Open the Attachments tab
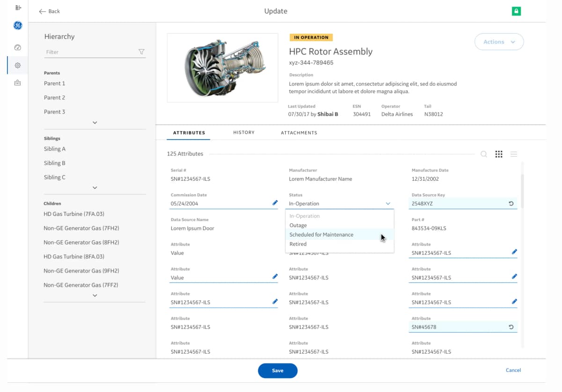This screenshot has width=562, height=392. (x=299, y=133)
